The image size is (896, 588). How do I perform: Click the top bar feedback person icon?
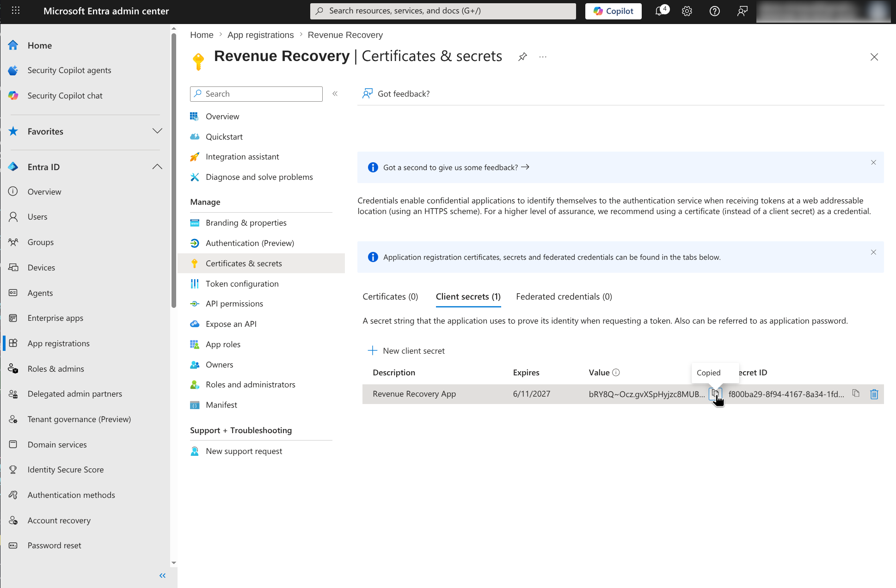click(x=743, y=11)
